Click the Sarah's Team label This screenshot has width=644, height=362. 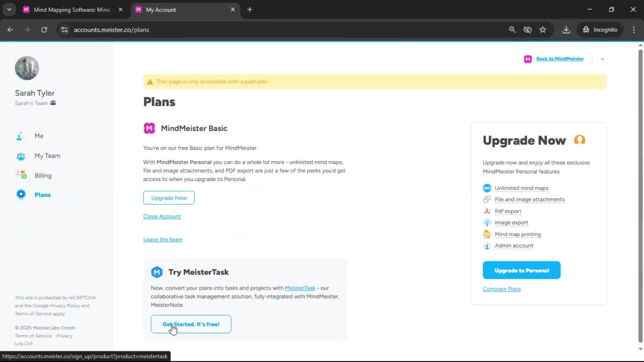click(31, 103)
